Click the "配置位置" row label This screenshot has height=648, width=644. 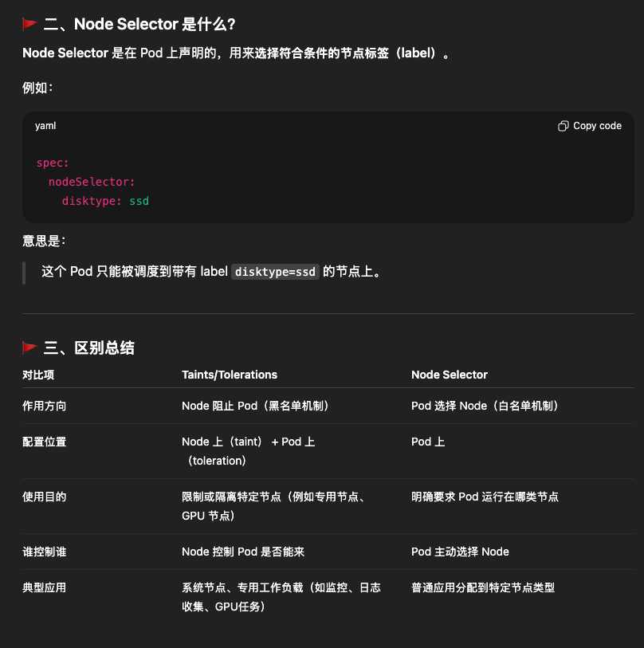pyautogui.click(x=45, y=442)
